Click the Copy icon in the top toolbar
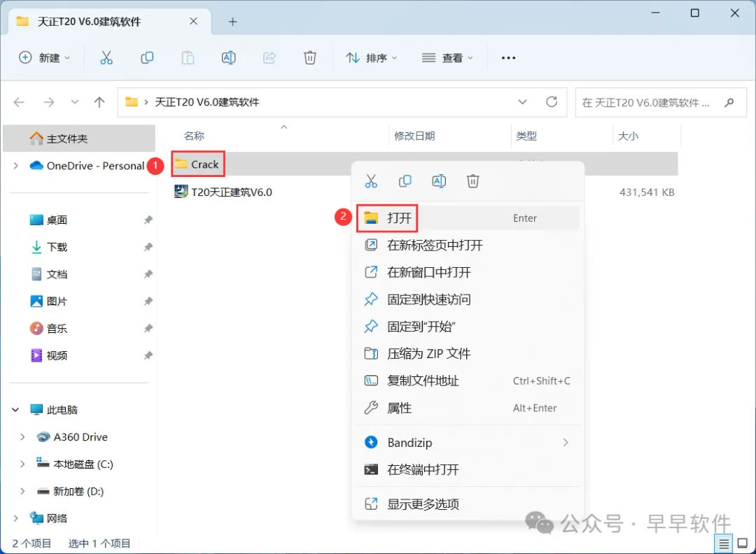756x554 pixels. 147,58
